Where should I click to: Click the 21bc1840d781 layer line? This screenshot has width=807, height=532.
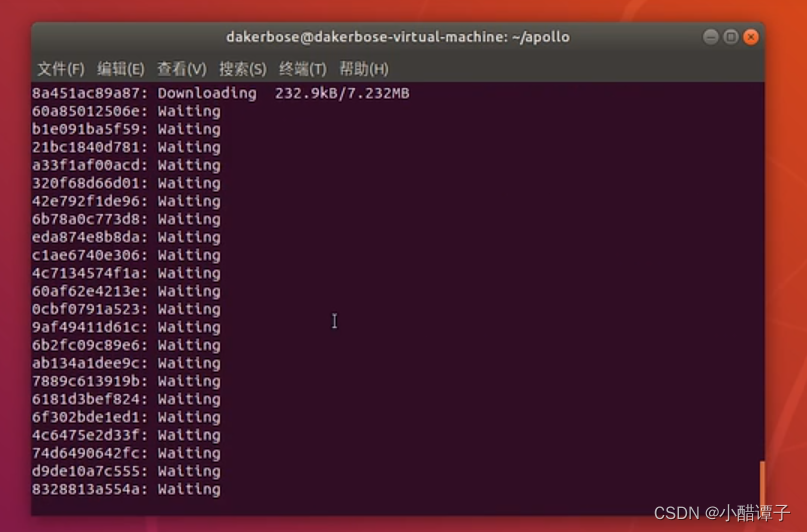pyautogui.click(x=126, y=147)
